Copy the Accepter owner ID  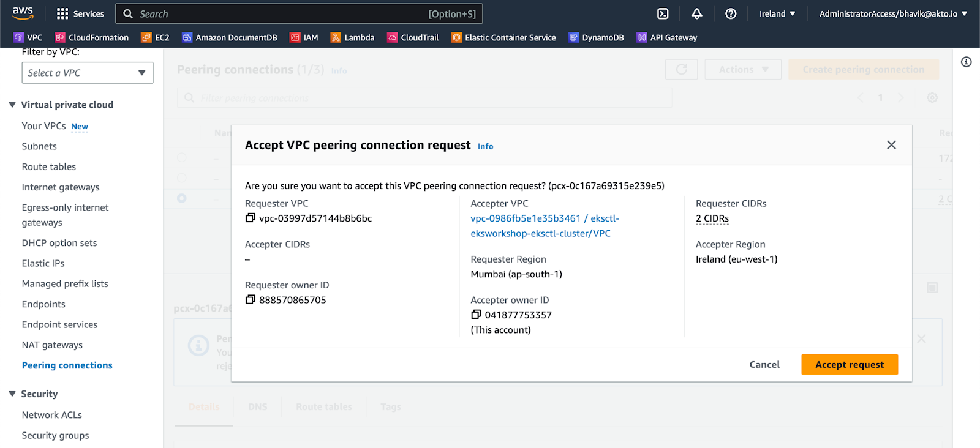pos(476,315)
